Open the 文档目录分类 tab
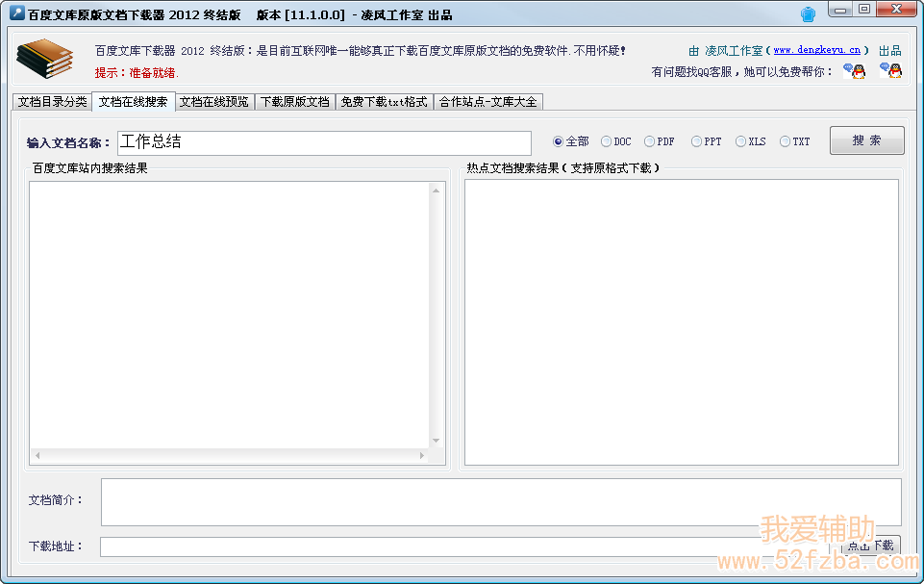 53,102
